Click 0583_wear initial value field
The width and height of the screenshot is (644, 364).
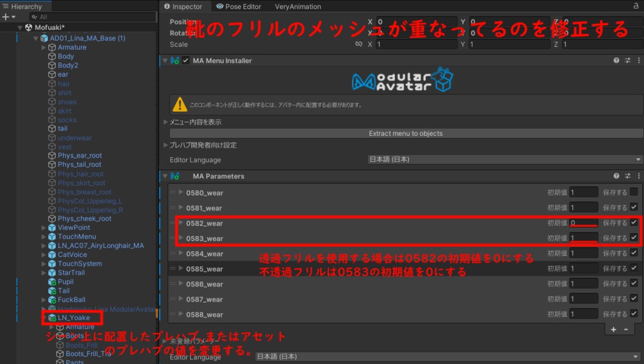(x=583, y=237)
